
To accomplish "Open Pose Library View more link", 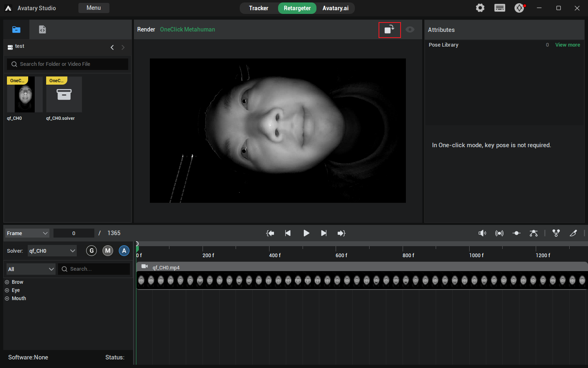I will click(x=568, y=45).
